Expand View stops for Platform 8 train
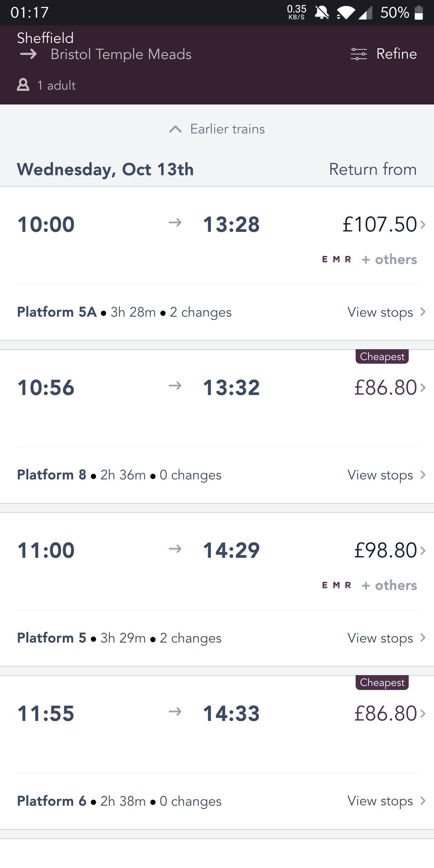 [x=386, y=475]
